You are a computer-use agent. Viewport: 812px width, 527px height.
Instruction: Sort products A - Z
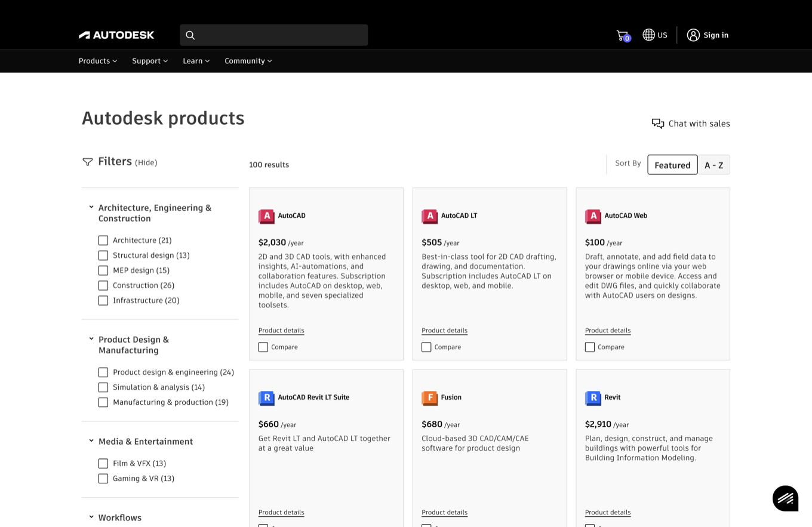pyautogui.click(x=714, y=165)
